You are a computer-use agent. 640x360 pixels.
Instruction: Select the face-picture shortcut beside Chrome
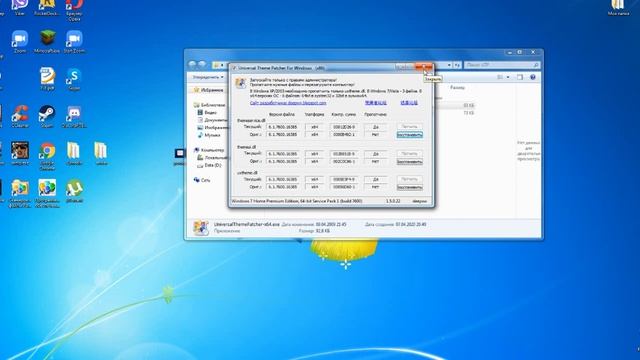click(20, 153)
